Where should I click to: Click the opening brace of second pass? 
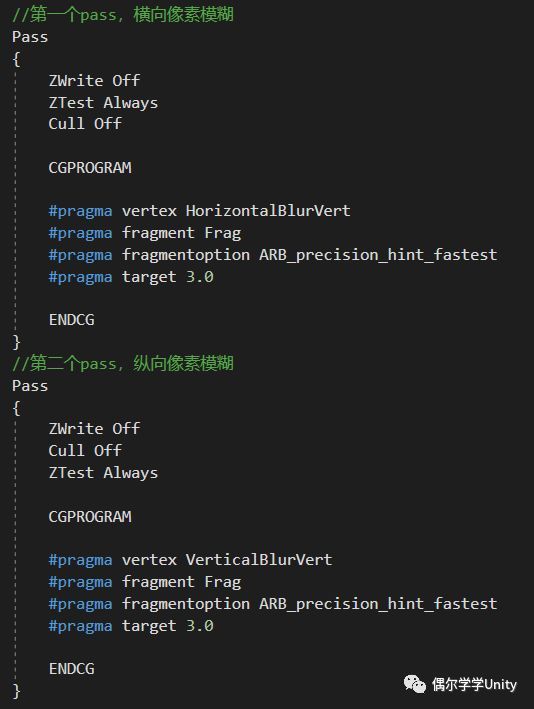click(16, 408)
